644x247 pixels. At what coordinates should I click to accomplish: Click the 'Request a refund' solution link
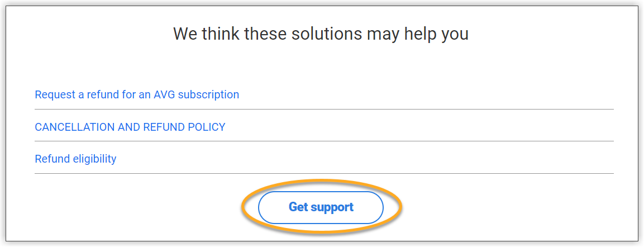pyautogui.click(x=137, y=94)
